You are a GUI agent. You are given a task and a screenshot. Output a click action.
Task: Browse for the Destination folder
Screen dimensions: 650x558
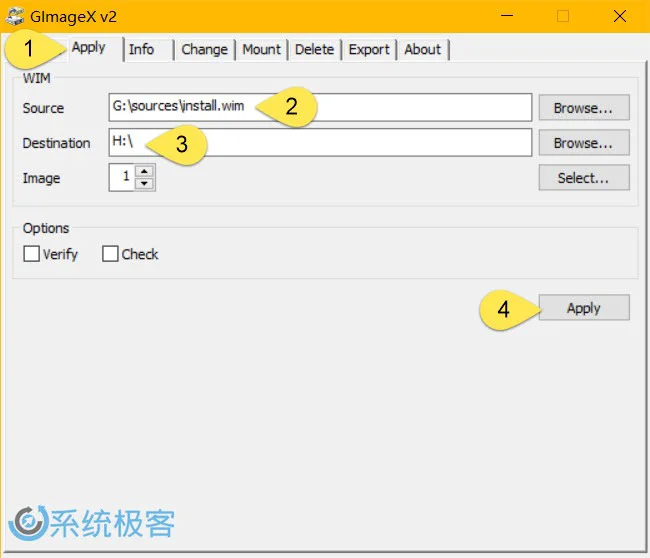584,143
